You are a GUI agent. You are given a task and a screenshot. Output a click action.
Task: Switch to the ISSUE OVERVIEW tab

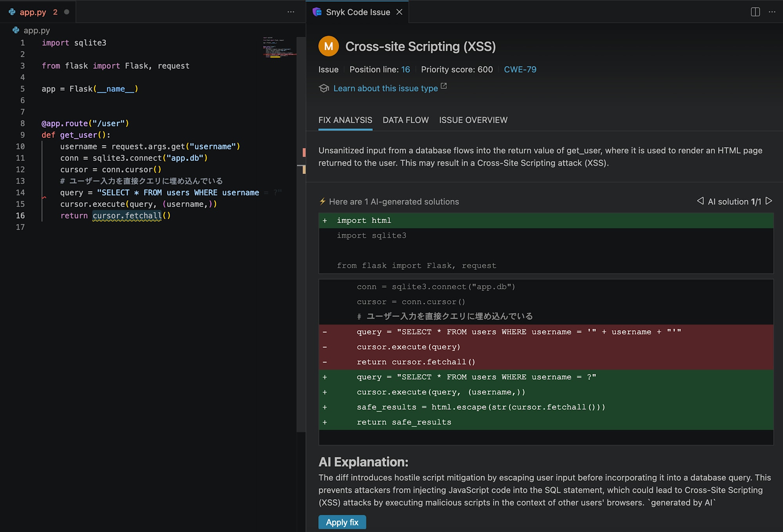click(473, 120)
